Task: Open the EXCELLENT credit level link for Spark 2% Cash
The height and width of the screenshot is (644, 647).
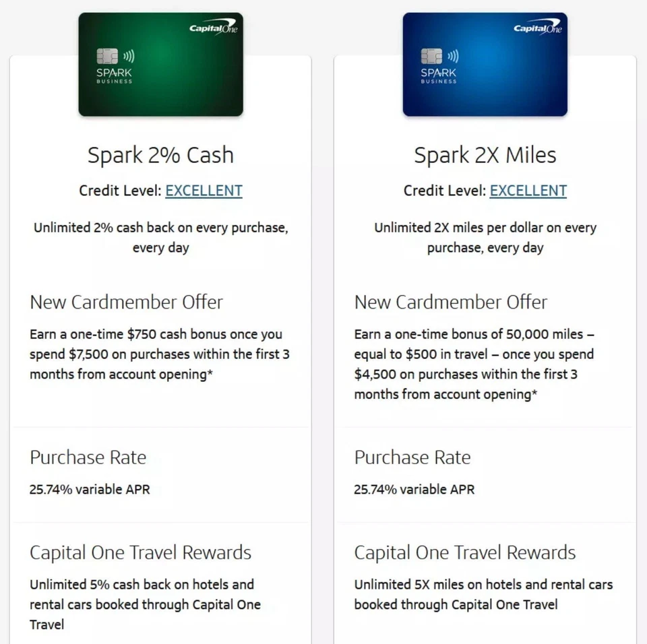Action: click(x=204, y=191)
